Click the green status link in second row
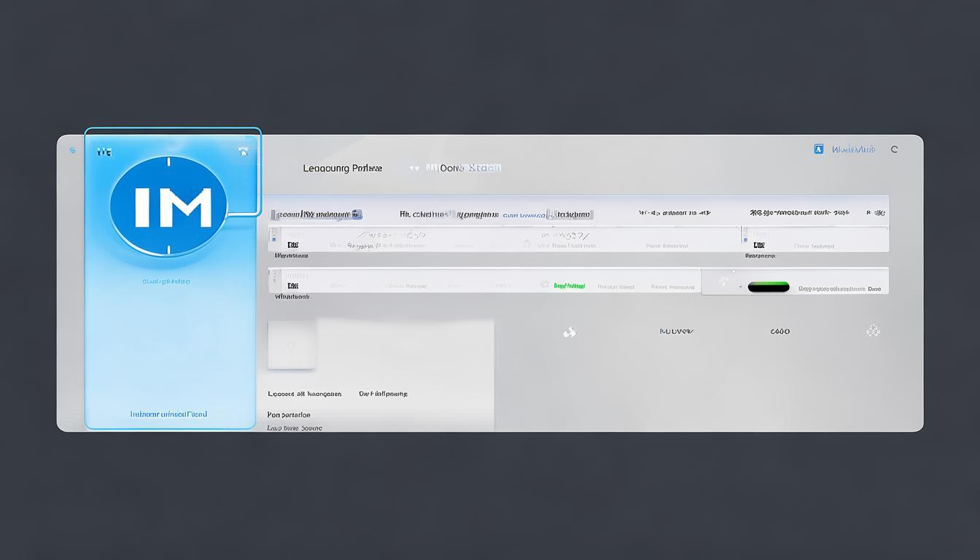The image size is (980, 560). (x=569, y=287)
